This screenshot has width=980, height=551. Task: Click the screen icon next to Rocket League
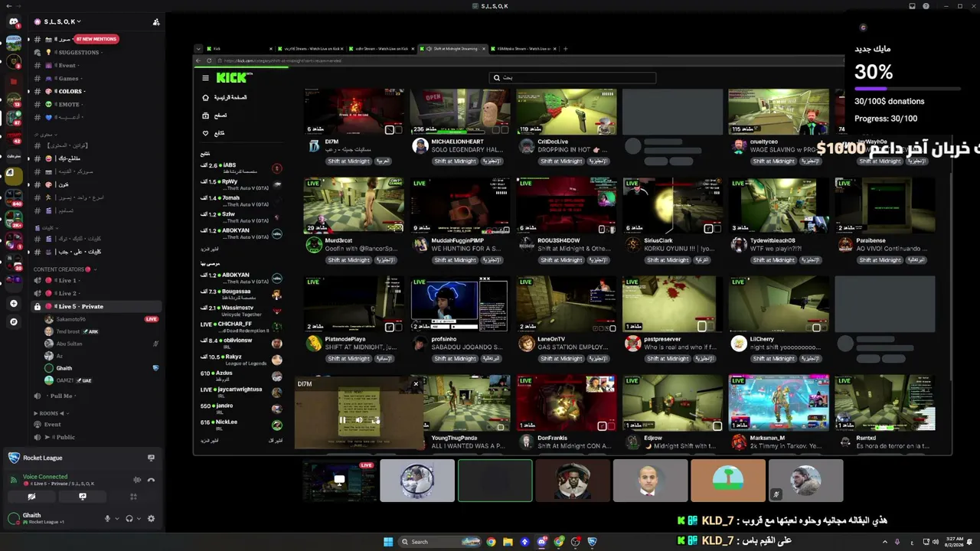[151, 458]
